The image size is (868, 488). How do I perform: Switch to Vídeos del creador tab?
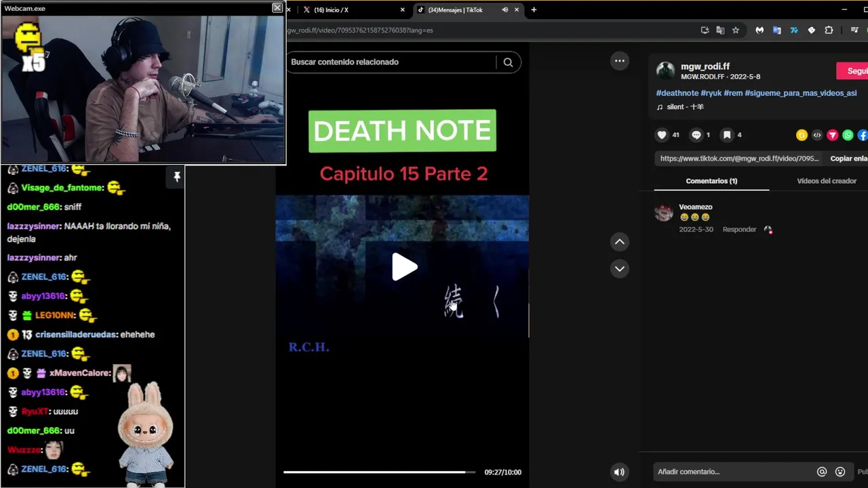[x=827, y=181]
